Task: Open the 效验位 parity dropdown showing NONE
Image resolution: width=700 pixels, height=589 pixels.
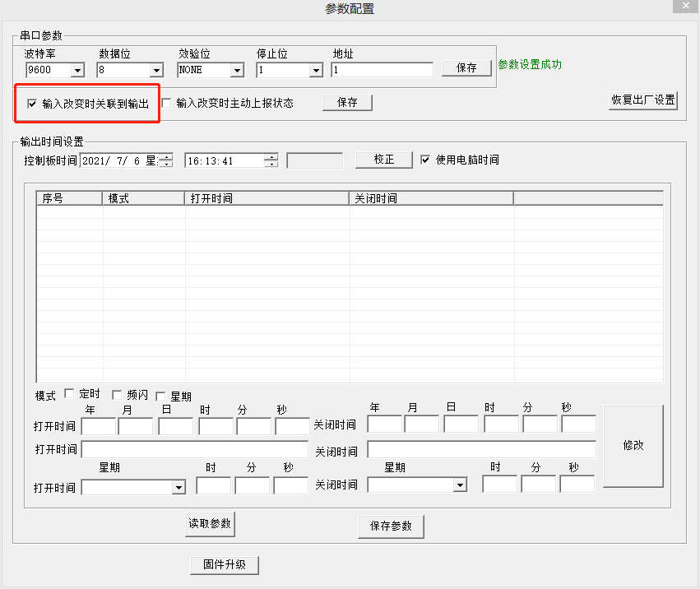Action: [x=237, y=70]
